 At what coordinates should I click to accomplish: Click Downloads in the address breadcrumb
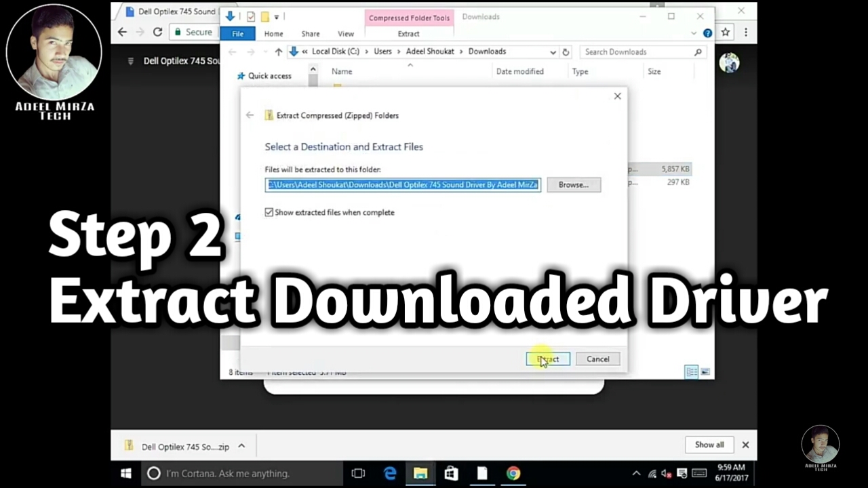[x=487, y=52]
